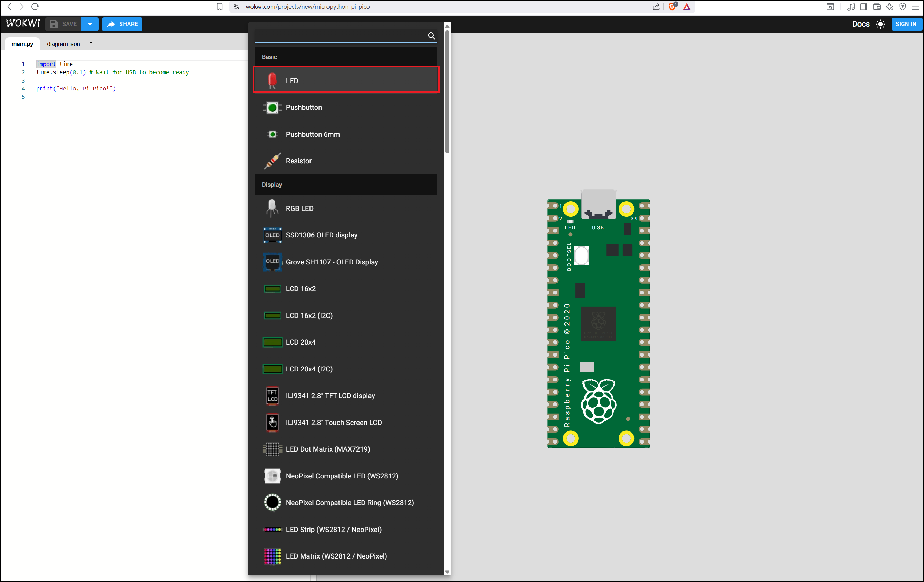The height and width of the screenshot is (582, 924).
Task: Click line number 1 in editor gutter
Action: click(23, 64)
